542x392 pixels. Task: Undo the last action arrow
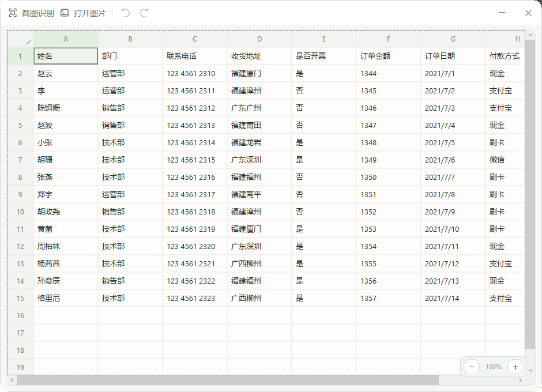coord(126,13)
